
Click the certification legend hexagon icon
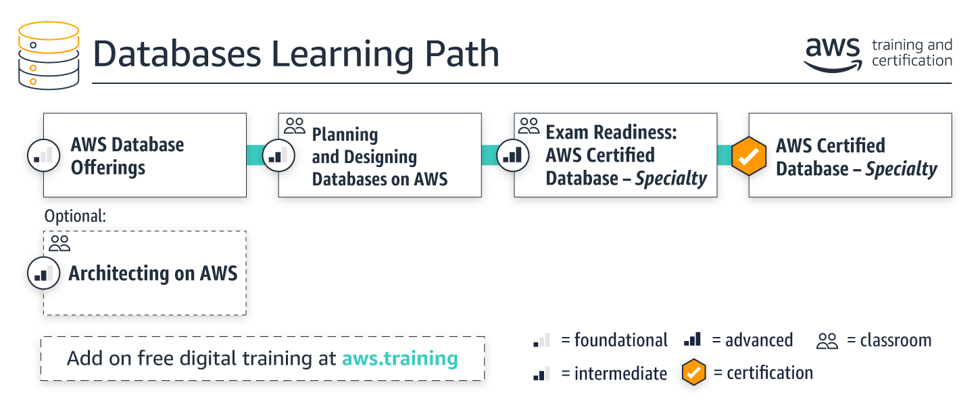coord(693,373)
